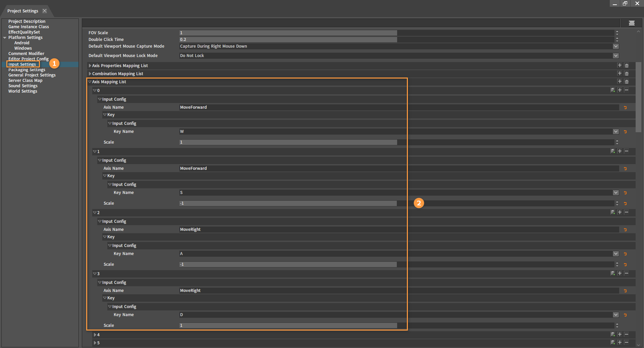The image size is (644, 348).
Task: Close the Project Settings tab
Action: (x=45, y=11)
